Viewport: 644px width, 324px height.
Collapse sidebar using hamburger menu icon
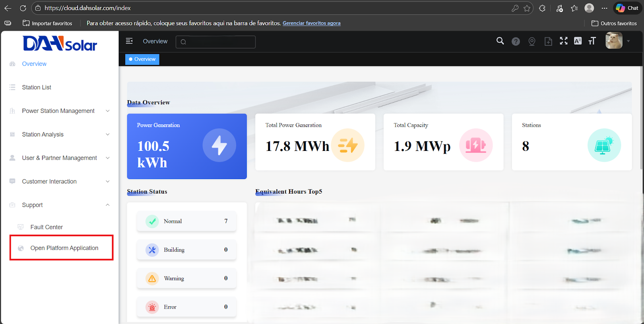click(x=129, y=41)
